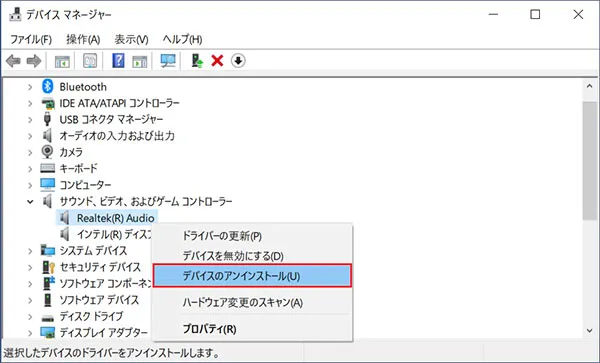Expand the Bluetooth node
The width and height of the screenshot is (600, 363).
point(30,87)
